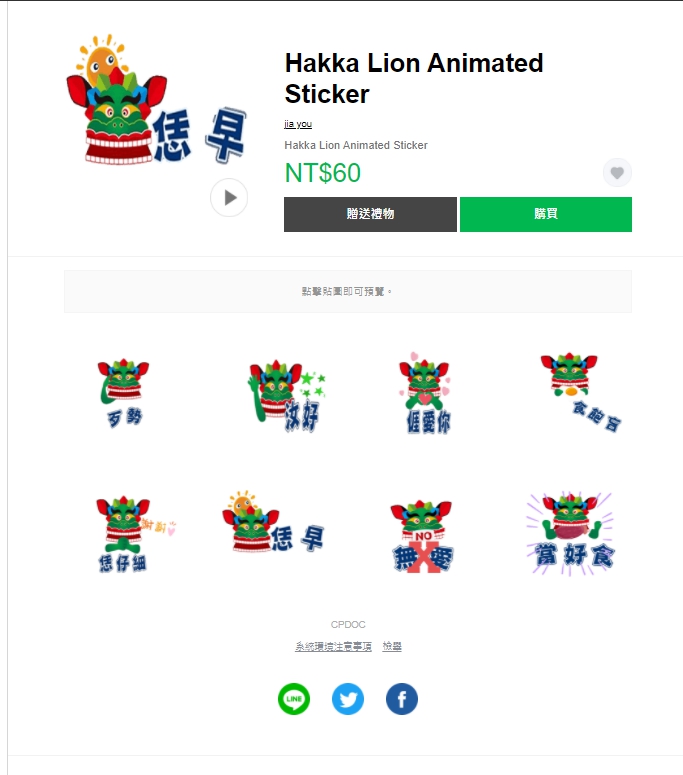Click the green 購買 purchase button
This screenshot has height=775, width=683.
coord(546,214)
